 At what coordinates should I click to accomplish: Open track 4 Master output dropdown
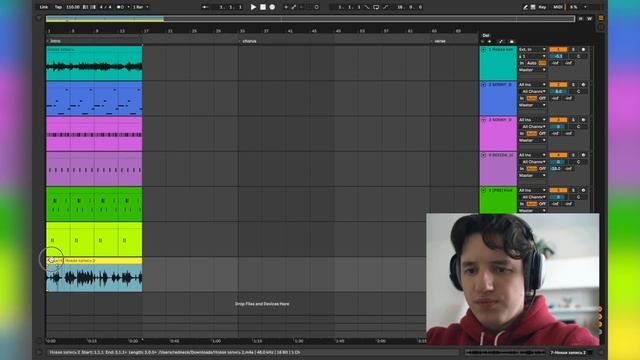tap(532, 176)
